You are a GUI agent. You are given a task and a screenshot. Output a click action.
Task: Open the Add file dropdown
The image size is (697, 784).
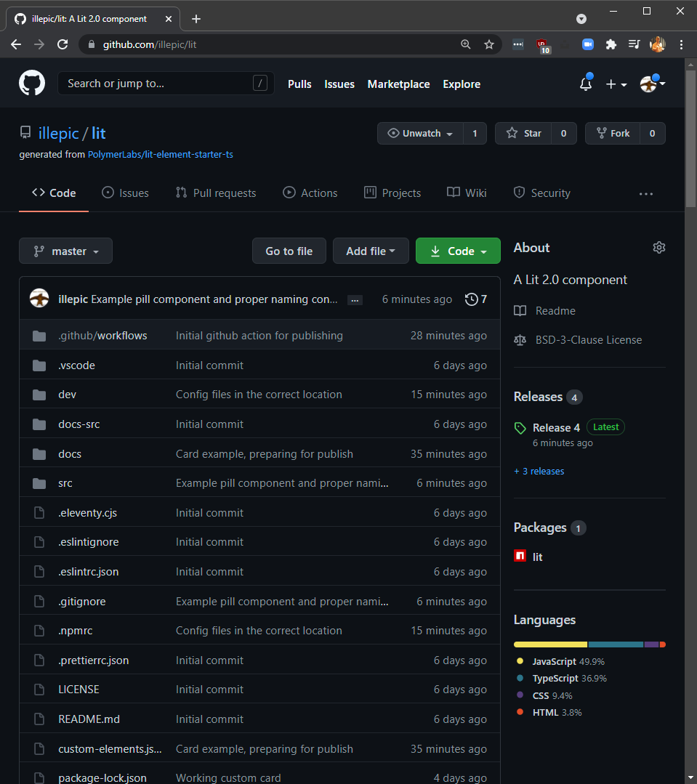click(371, 251)
